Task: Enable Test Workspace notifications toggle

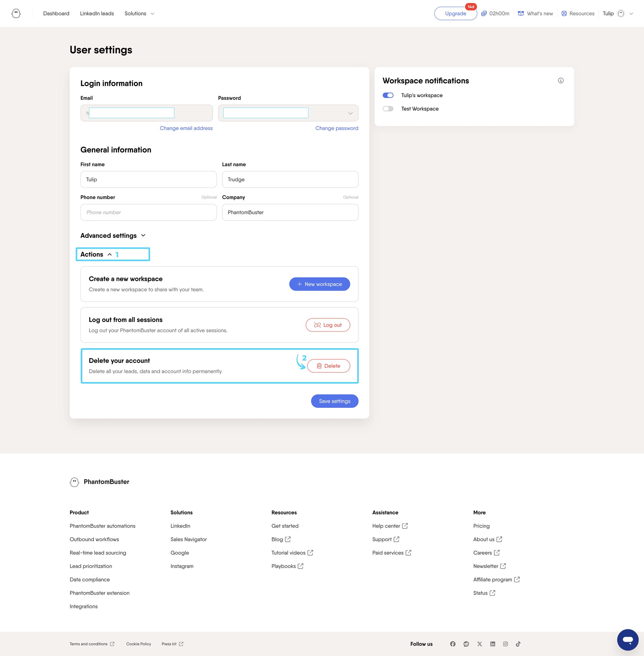Action: pos(388,108)
